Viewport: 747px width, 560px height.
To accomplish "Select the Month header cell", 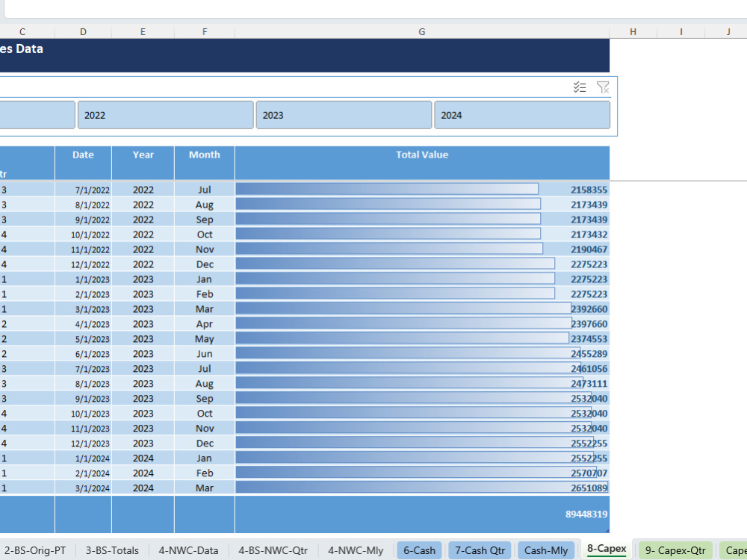I will tap(204, 155).
